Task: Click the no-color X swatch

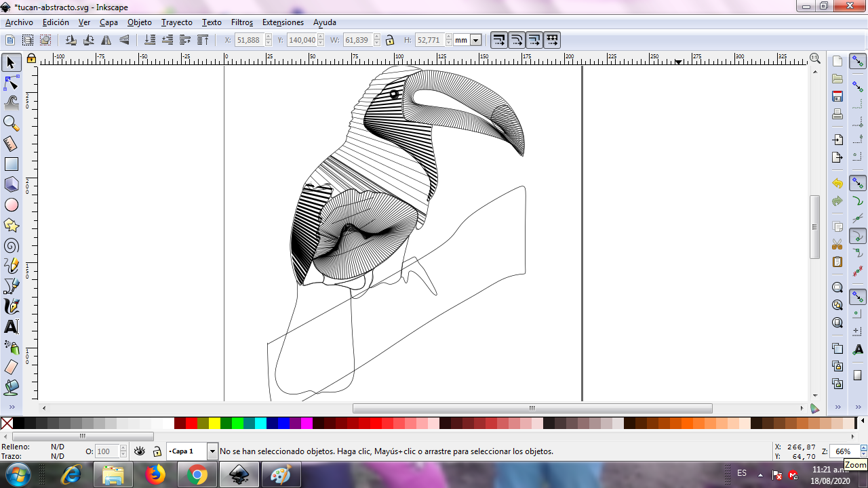Action: 7,424
